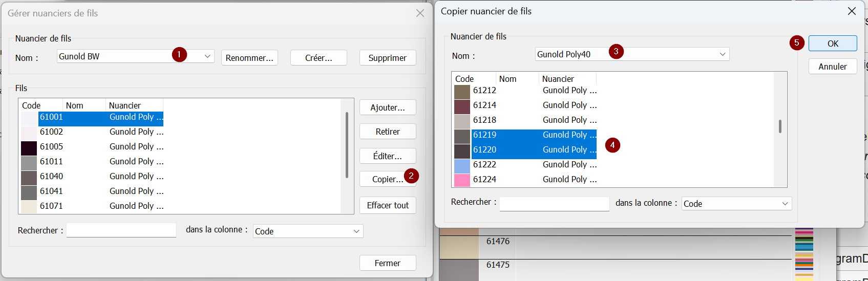The width and height of the screenshot is (868, 281).
Task: Click the Créer... button
Action: point(318,58)
